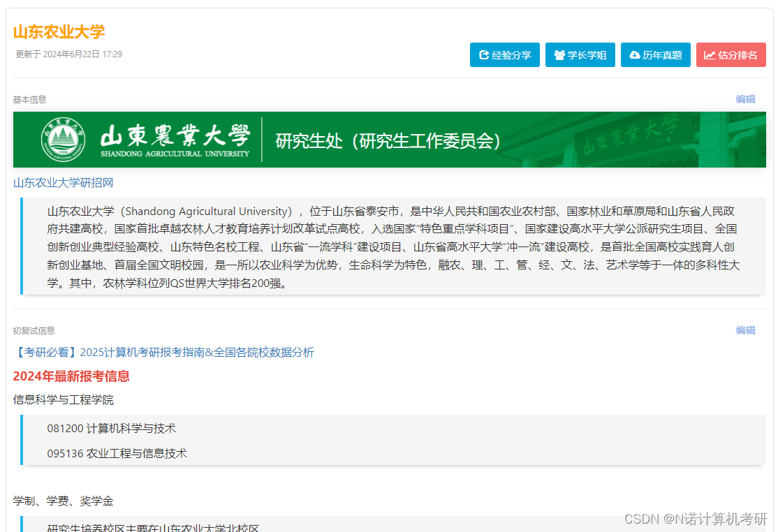Image resolution: width=778 pixels, height=532 pixels.
Task: Open 2025计算机考研报考指南 link
Action: (163, 353)
